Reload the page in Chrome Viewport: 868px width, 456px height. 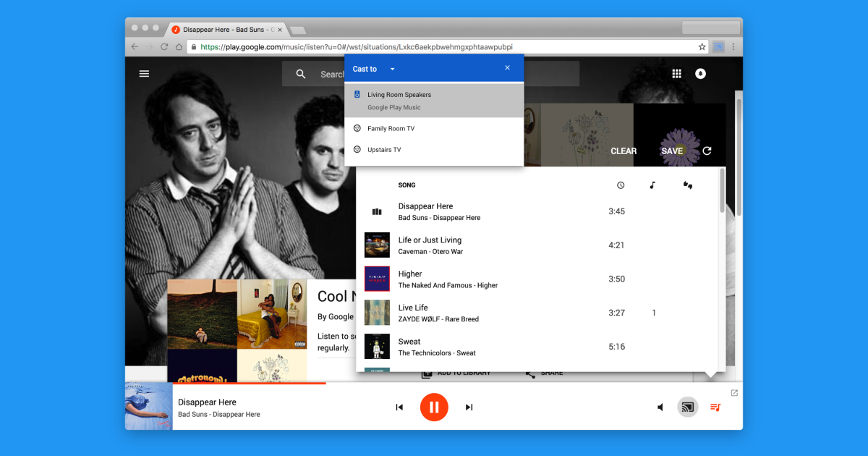coord(164,46)
